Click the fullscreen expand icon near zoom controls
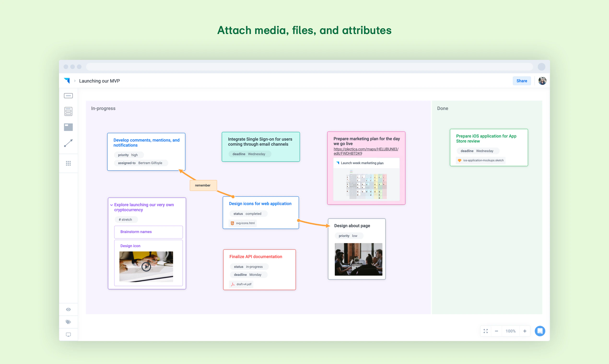Image resolution: width=609 pixels, height=364 pixels. 486,331
